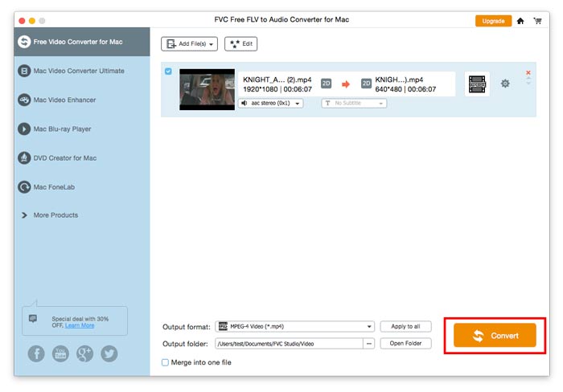The height and width of the screenshot is (392, 563).
Task: Click the output format film icon
Action: [x=477, y=84]
